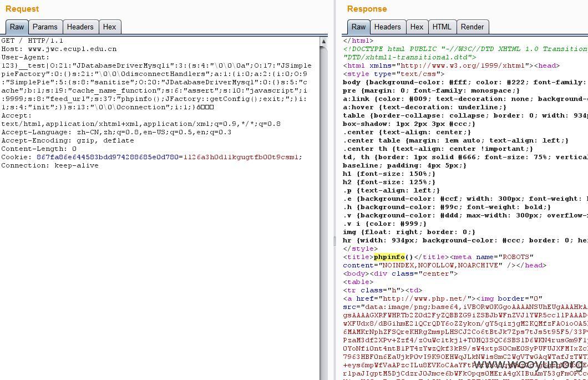Click the DOCTYPE line in the response
The image size is (588, 380).
(x=465, y=49)
